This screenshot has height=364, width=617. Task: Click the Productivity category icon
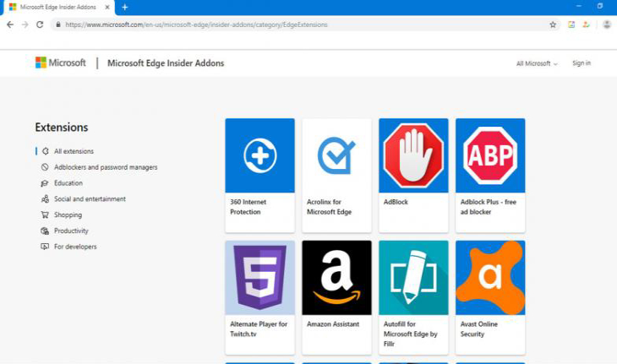(x=45, y=231)
